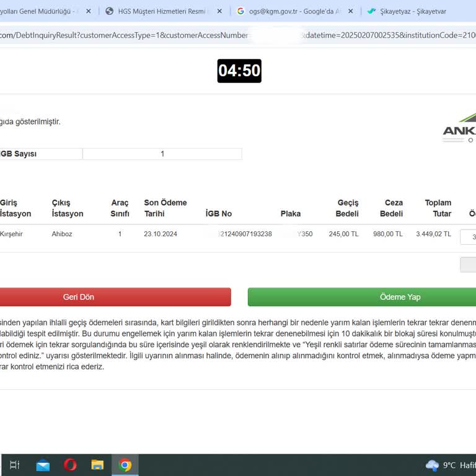This screenshot has height=476, width=476.
Task: Click the Plaka column header
Action: tap(291, 213)
